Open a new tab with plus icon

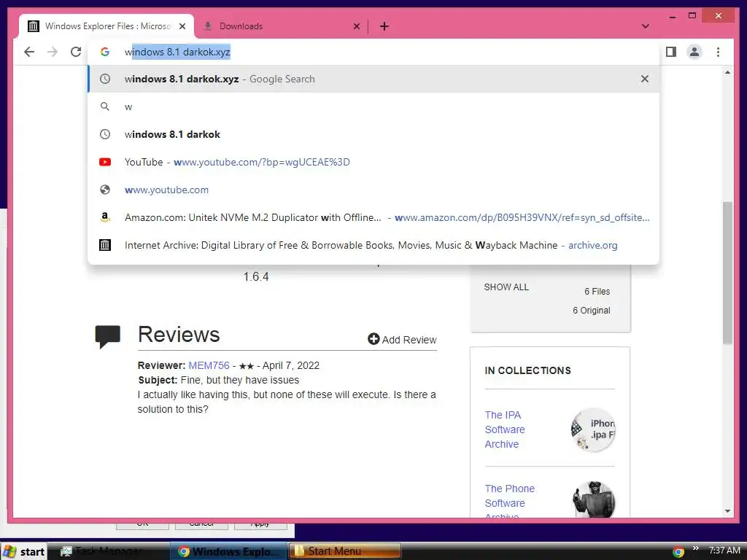tap(384, 26)
